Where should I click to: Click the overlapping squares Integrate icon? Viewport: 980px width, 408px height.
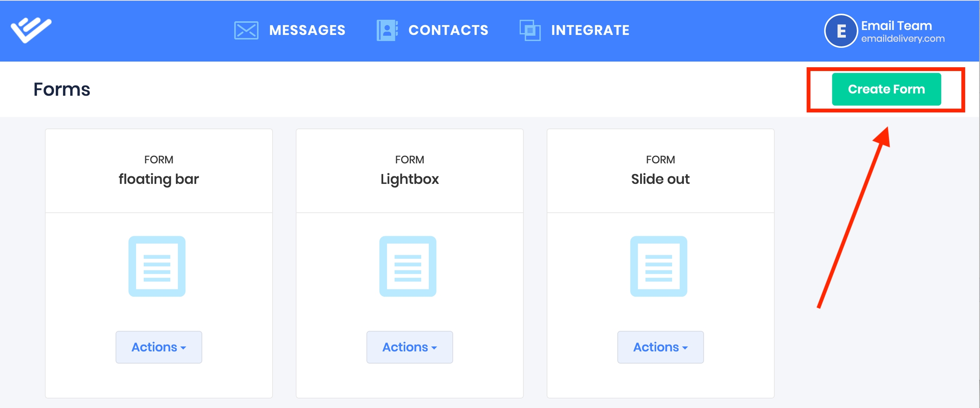coord(530,30)
